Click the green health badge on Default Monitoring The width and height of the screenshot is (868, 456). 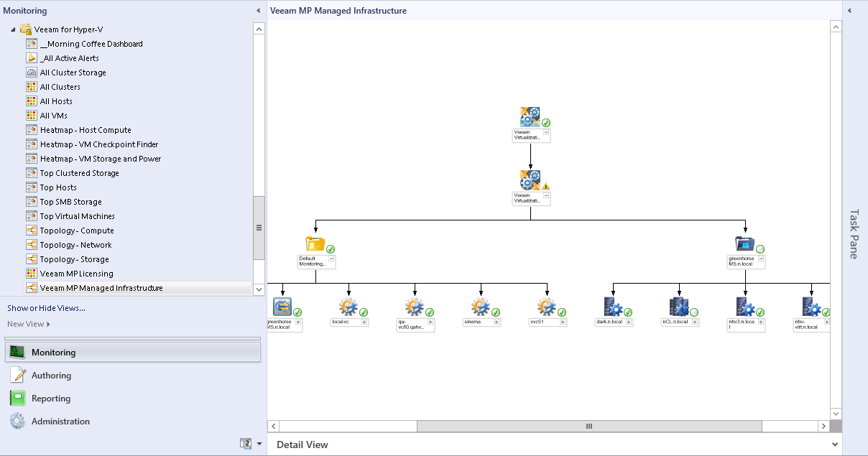[331, 249]
